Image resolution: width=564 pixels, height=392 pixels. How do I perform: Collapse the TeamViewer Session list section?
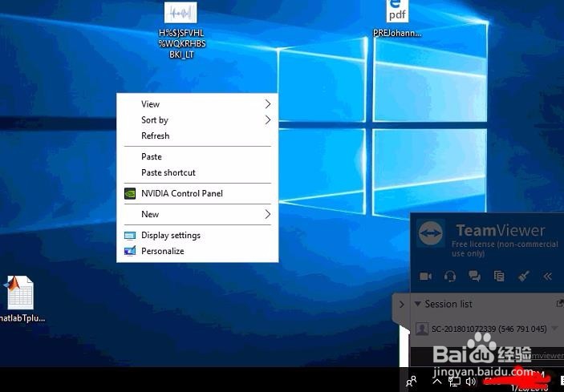point(418,304)
